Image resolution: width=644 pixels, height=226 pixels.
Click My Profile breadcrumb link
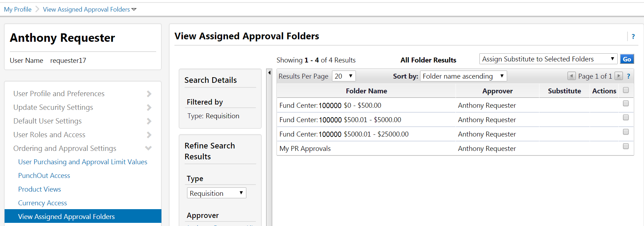point(18,9)
